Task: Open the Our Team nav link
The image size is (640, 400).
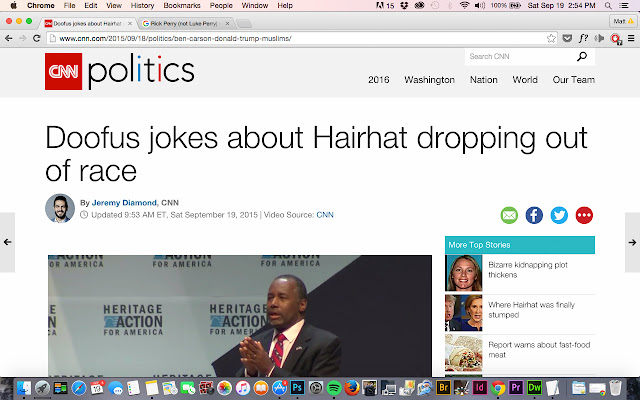Action: click(573, 80)
